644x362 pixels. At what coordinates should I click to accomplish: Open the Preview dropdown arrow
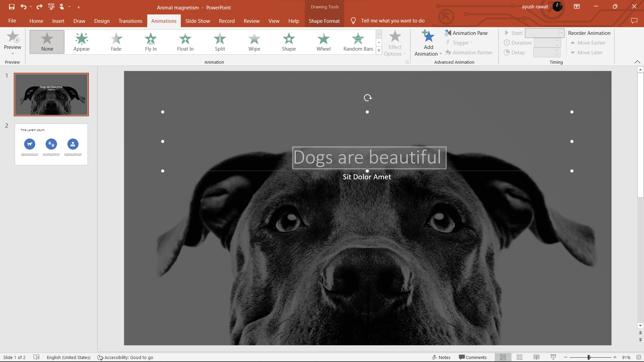click(13, 54)
